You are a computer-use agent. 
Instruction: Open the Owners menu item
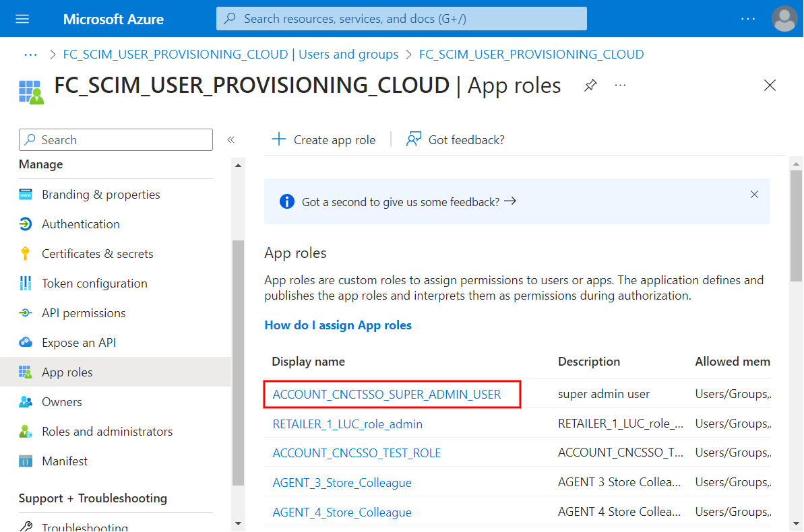tap(61, 402)
